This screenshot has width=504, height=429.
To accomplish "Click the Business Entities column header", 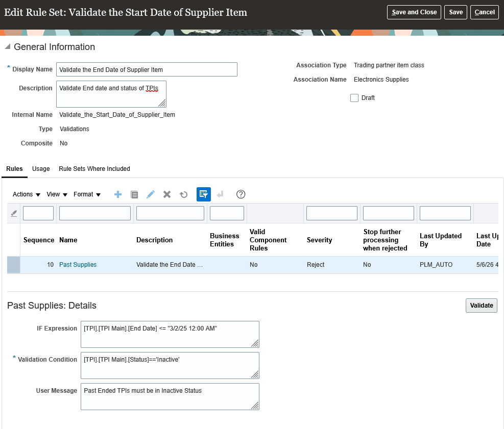I will point(224,240).
